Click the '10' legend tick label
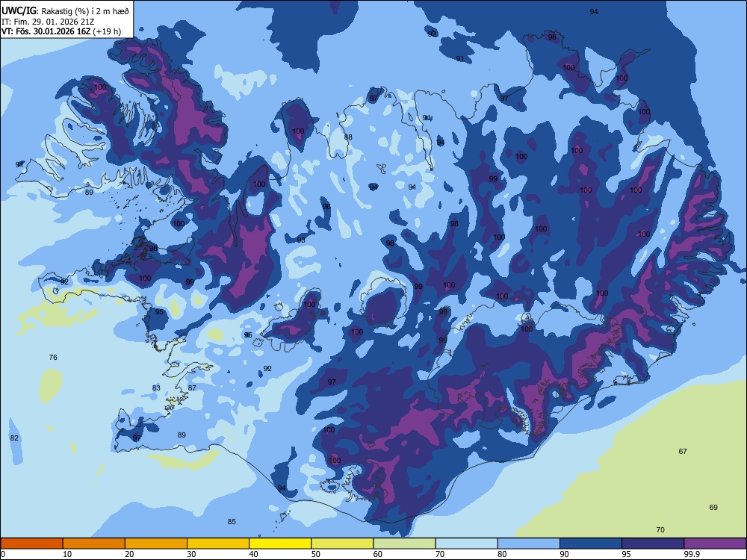This screenshot has height=560, width=747. pyautogui.click(x=68, y=554)
